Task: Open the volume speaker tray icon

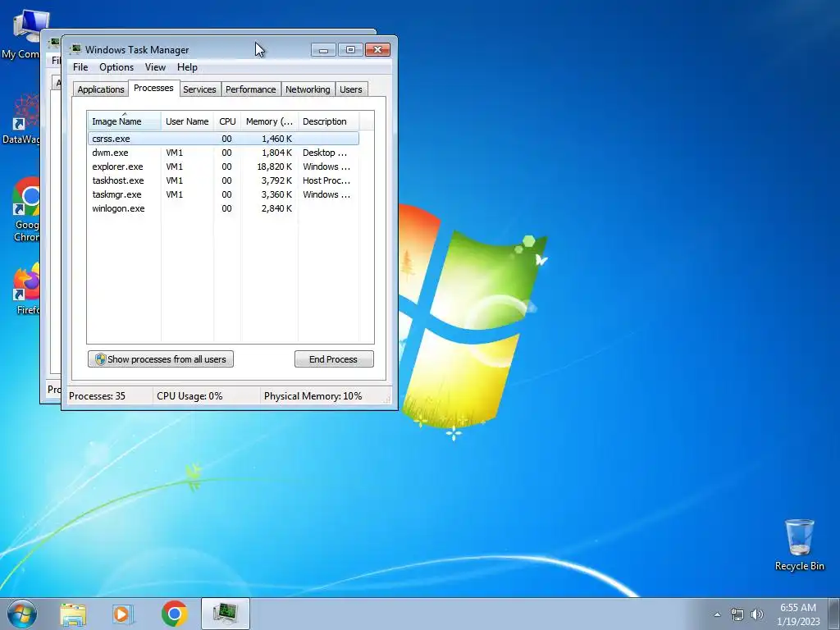Action: tap(757, 614)
